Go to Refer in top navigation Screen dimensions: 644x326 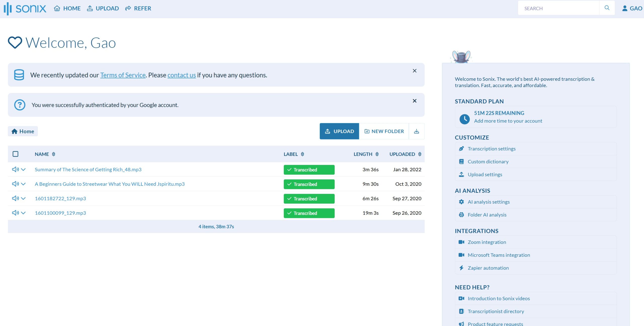pyautogui.click(x=138, y=9)
